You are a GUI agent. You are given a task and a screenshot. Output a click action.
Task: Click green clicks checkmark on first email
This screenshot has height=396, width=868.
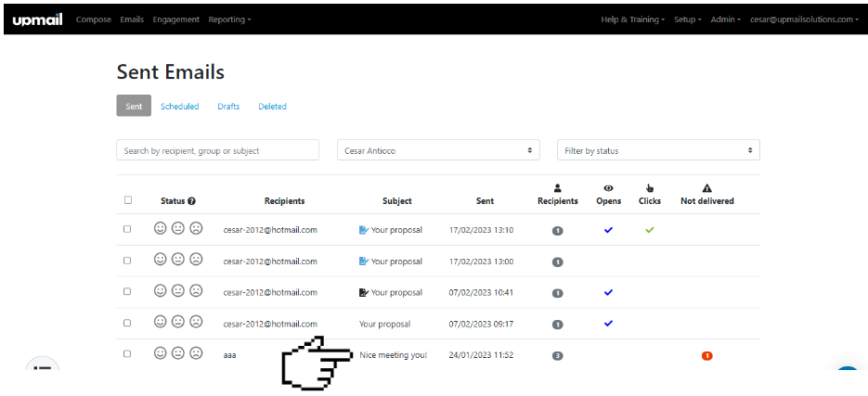pos(649,229)
